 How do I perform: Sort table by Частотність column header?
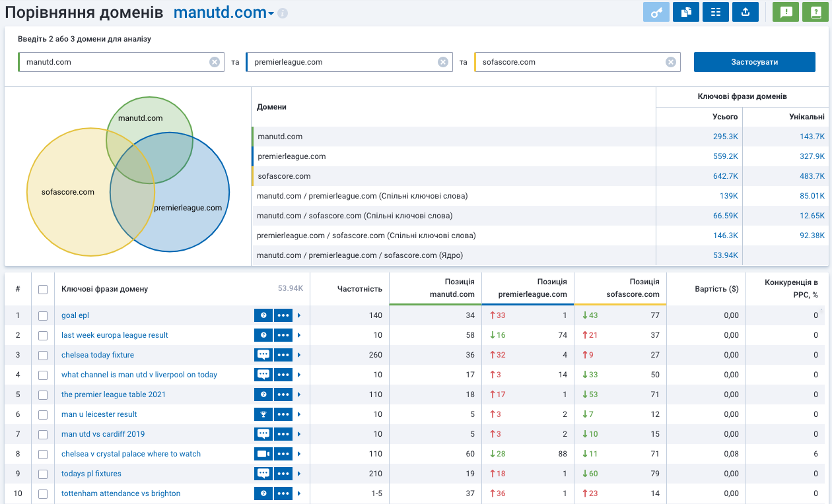pos(359,289)
